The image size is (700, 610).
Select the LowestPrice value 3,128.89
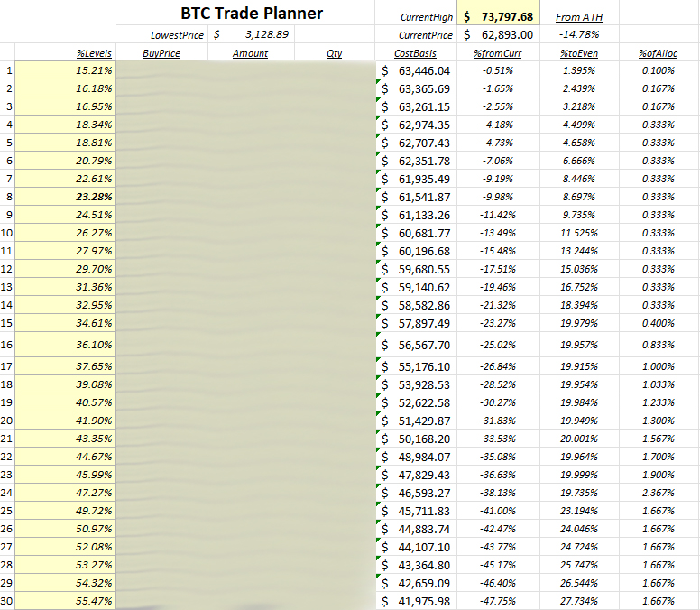pyautogui.click(x=251, y=34)
